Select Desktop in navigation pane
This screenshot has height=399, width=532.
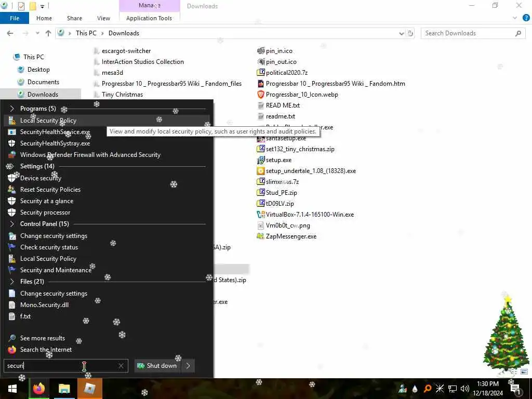38,70
